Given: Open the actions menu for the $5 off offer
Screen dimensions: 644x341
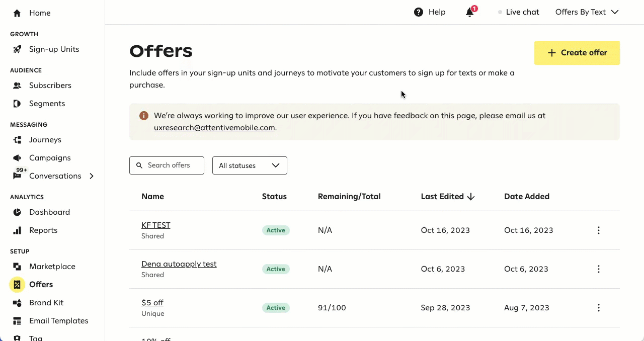Looking at the screenshot, I should (599, 307).
